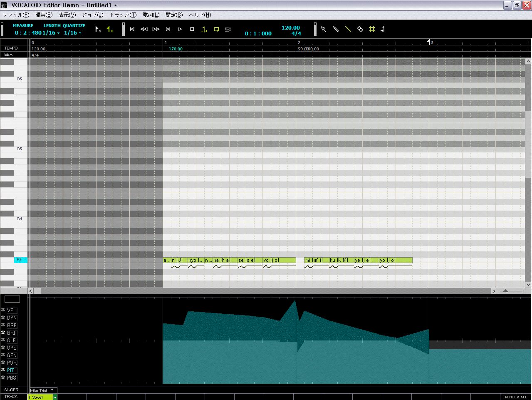The width and height of the screenshot is (532, 400).
Task: Click the piano roll scroll down arrow
Action: pyautogui.click(x=528, y=285)
